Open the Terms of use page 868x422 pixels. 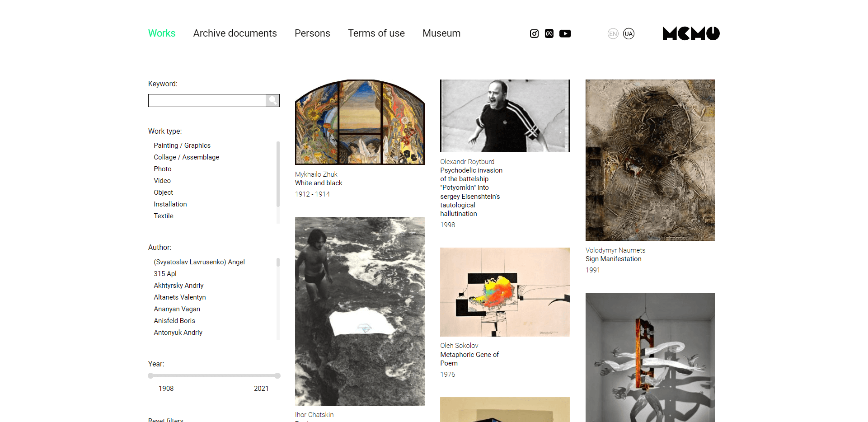376,33
